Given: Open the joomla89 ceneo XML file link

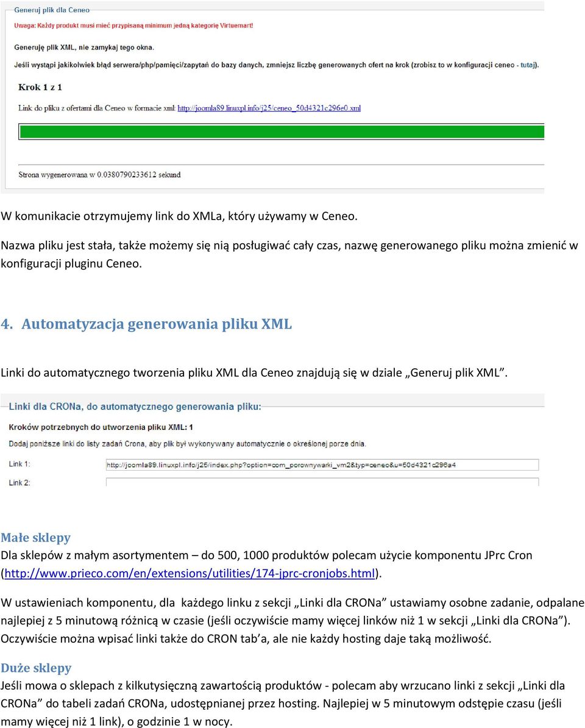Looking at the screenshot, I should [x=269, y=108].
